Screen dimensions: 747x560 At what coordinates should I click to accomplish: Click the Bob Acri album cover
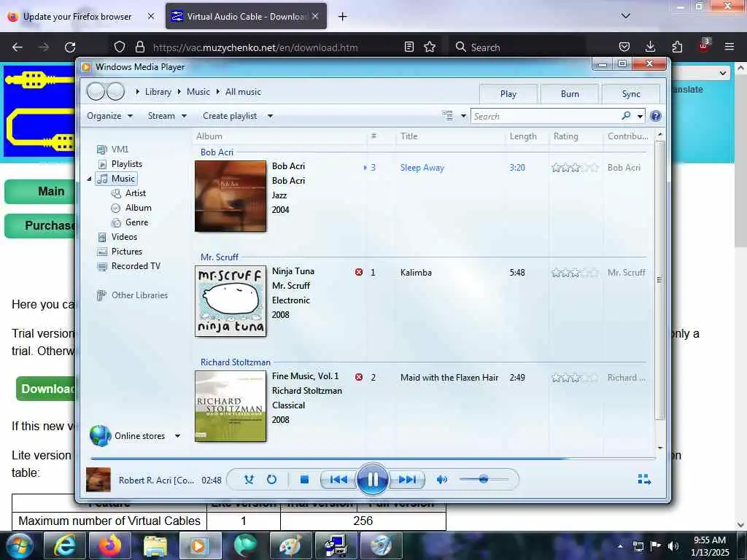pos(231,196)
